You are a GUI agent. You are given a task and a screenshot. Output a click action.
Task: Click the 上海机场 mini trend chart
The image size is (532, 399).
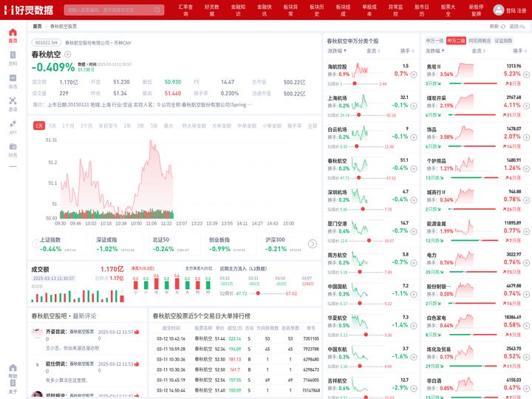coord(359,101)
